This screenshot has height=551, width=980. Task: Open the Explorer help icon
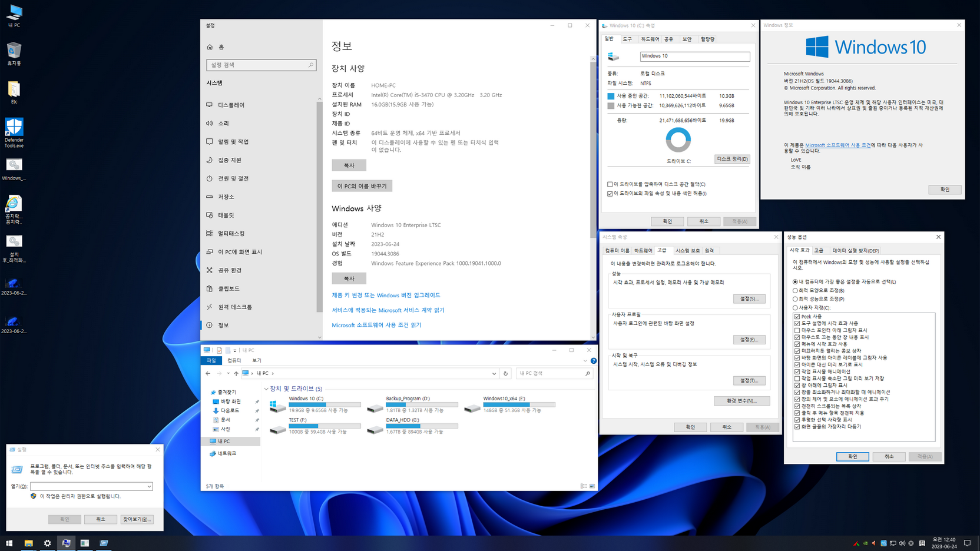point(593,361)
